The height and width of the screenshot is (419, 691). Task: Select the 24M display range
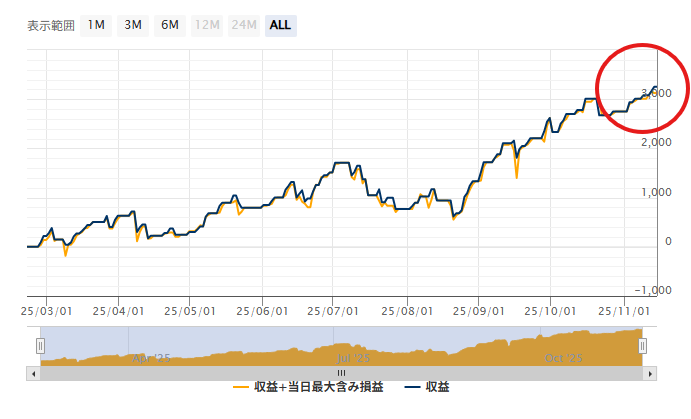(x=244, y=26)
